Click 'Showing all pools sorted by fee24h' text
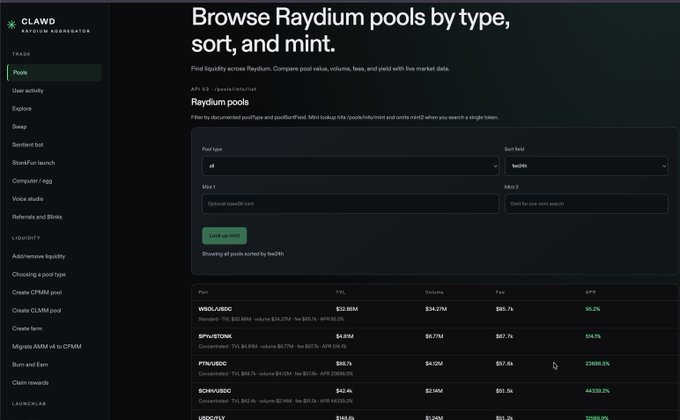This screenshot has width=680, height=420. click(x=243, y=254)
